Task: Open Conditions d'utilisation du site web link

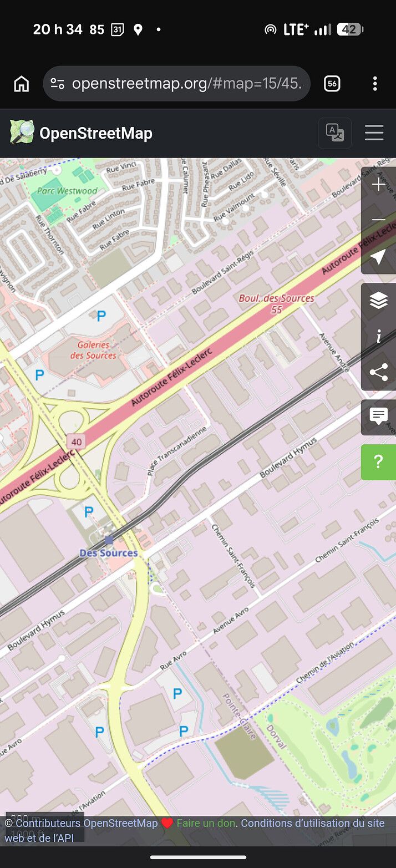Action: pos(195,830)
